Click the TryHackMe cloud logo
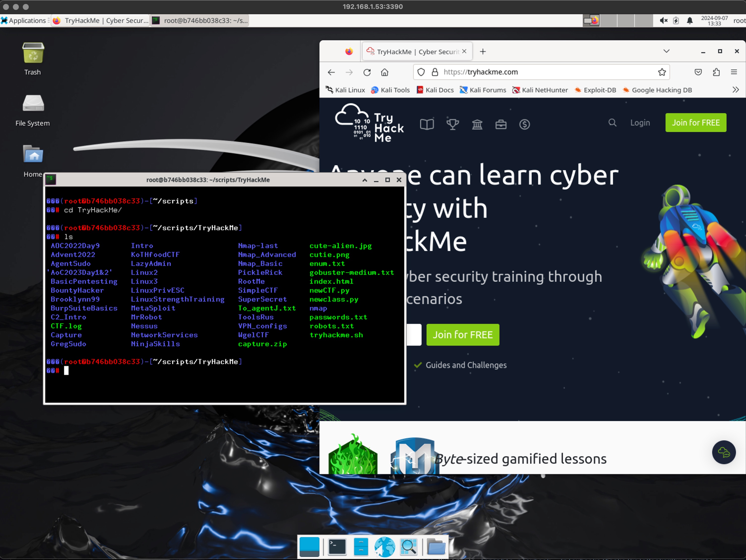This screenshot has width=746, height=560. tap(369, 123)
